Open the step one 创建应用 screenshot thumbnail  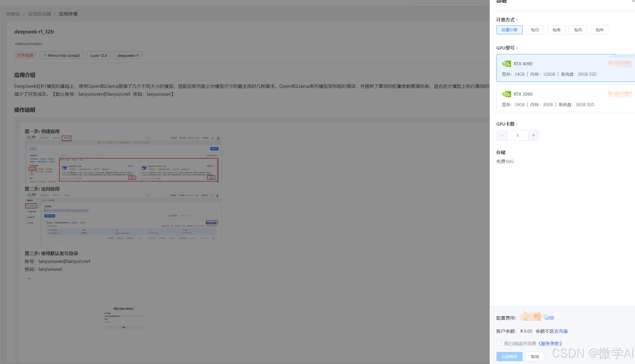[123, 159]
